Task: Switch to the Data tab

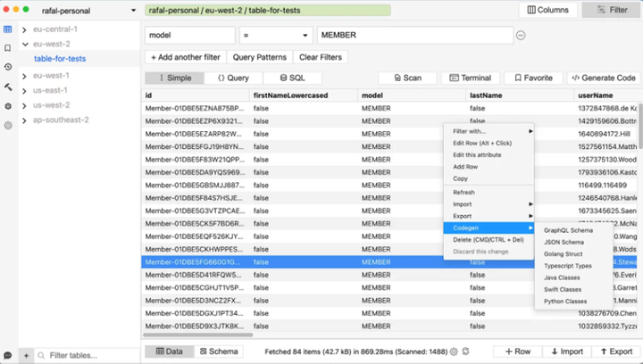Action: (x=169, y=352)
